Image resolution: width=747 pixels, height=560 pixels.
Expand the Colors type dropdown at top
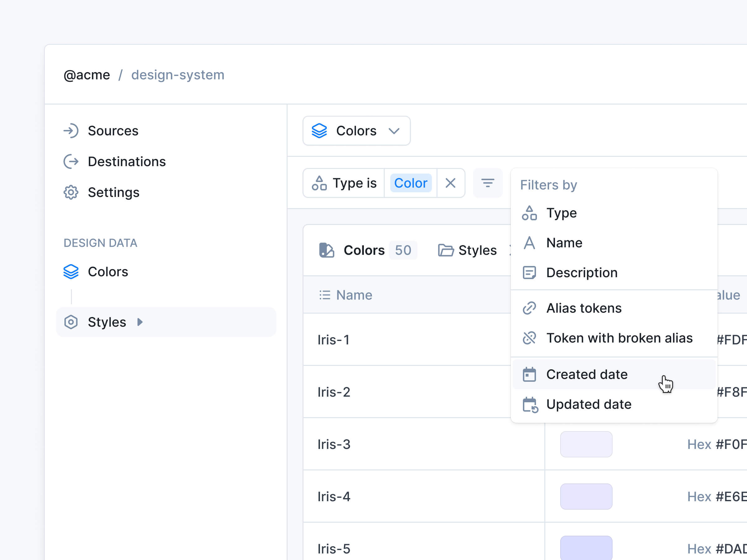(394, 131)
